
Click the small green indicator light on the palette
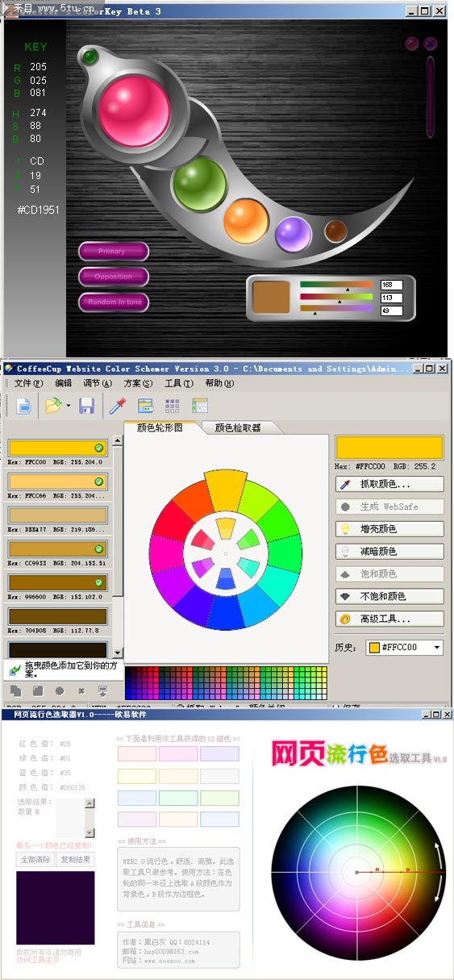pyautogui.click(x=90, y=56)
